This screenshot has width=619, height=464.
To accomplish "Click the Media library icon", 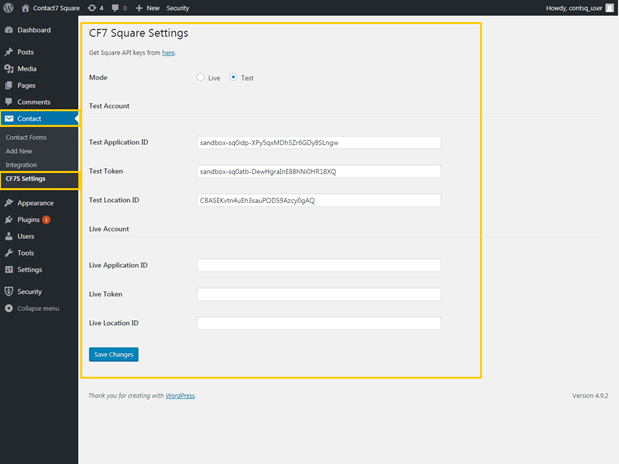I will click(x=9, y=69).
